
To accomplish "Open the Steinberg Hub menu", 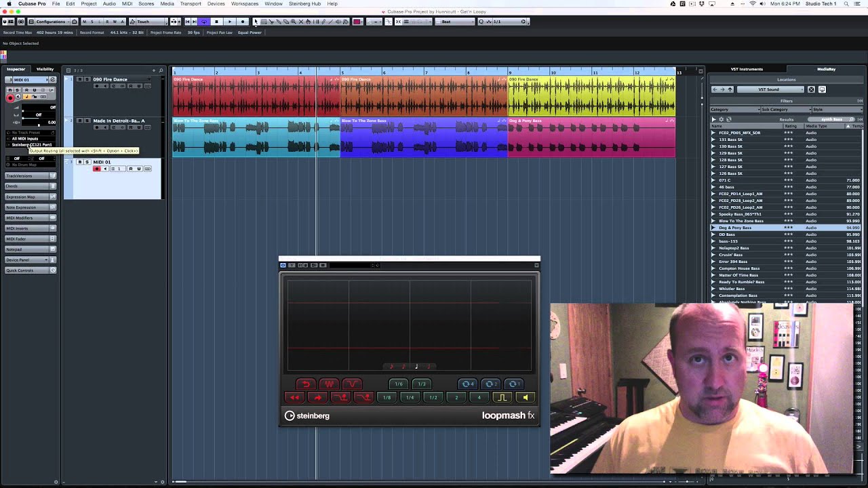I will coord(304,3).
